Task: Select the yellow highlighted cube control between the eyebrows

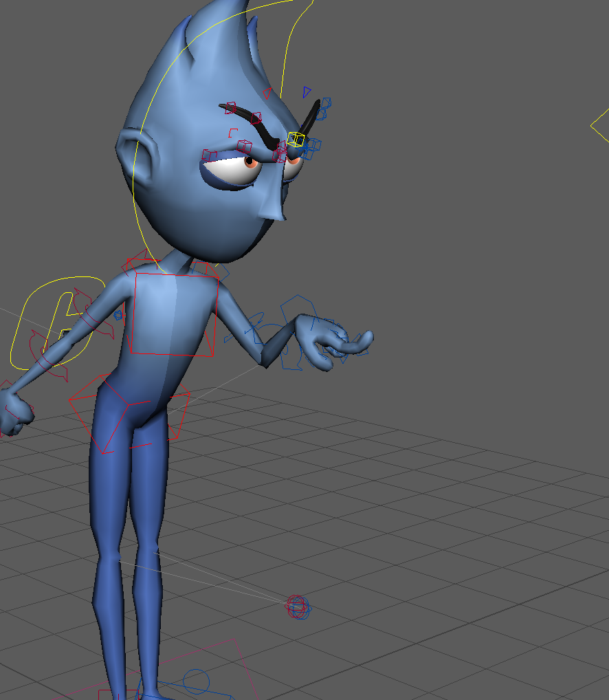Action: [x=296, y=140]
